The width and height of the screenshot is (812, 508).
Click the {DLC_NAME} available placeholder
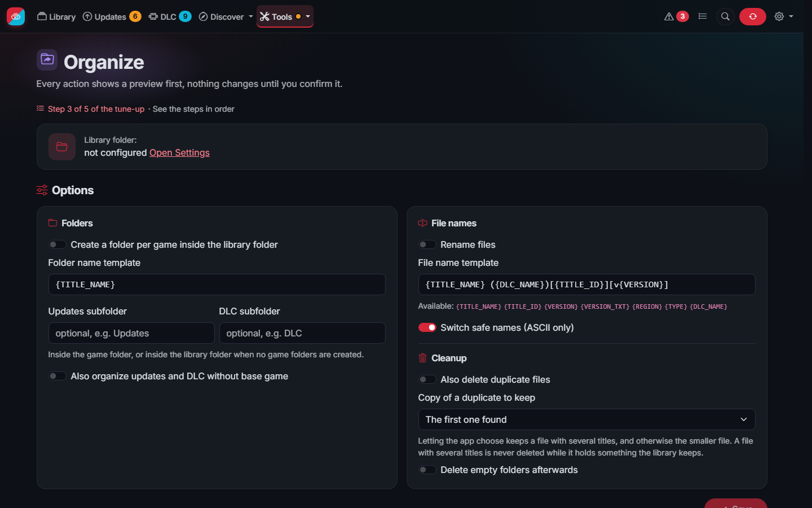pyautogui.click(x=708, y=306)
